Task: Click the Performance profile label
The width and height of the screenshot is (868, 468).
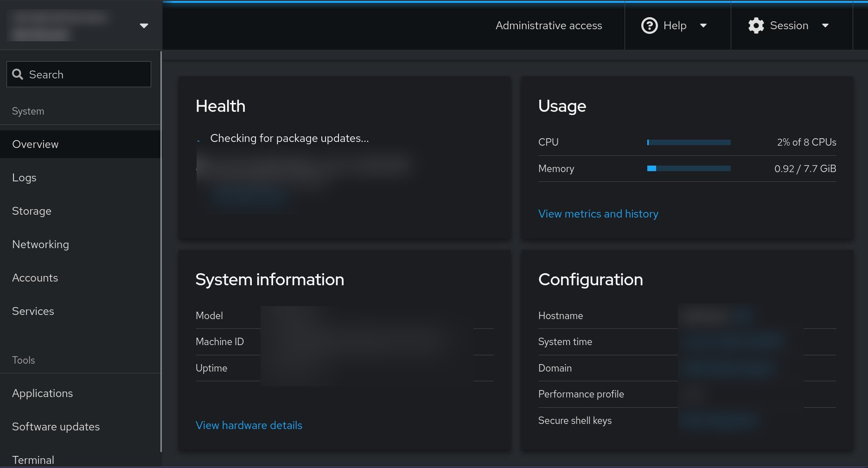Action: (581, 394)
